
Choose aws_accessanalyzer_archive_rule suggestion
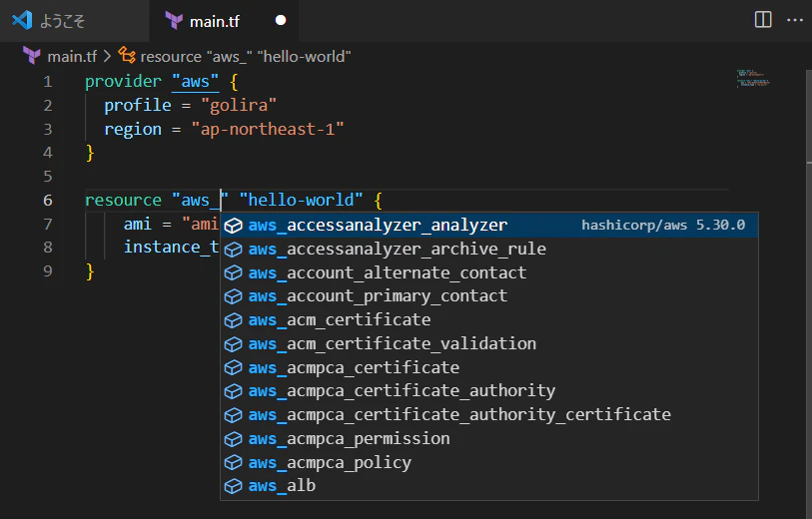pos(489,249)
